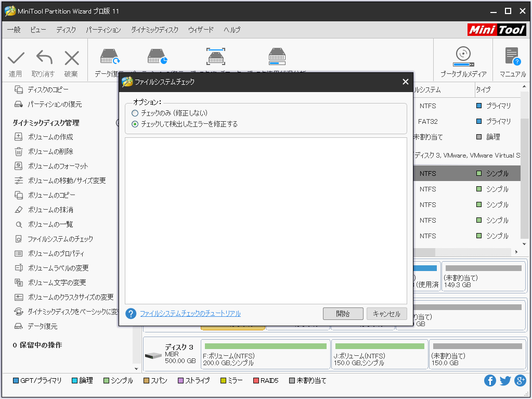This screenshot has height=399, width=532.
Task: Click Create Volume (ボリュームの作成)
Action: [44, 137]
